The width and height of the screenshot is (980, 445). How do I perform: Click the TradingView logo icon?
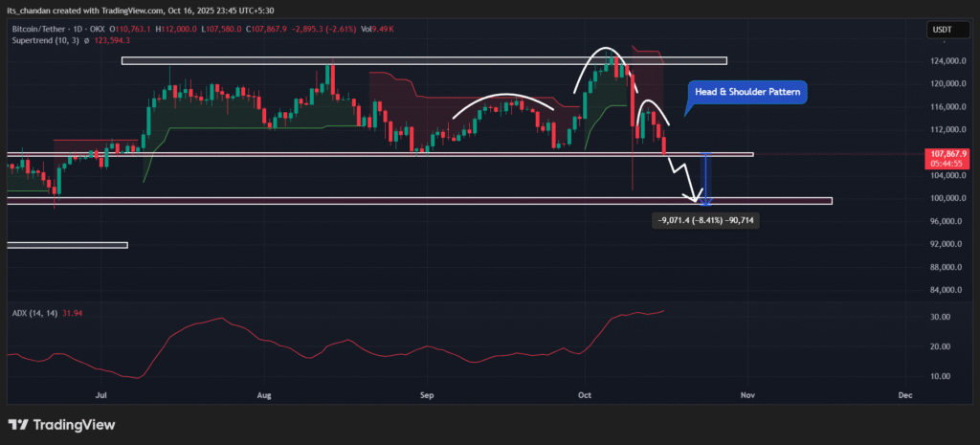point(19,424)
